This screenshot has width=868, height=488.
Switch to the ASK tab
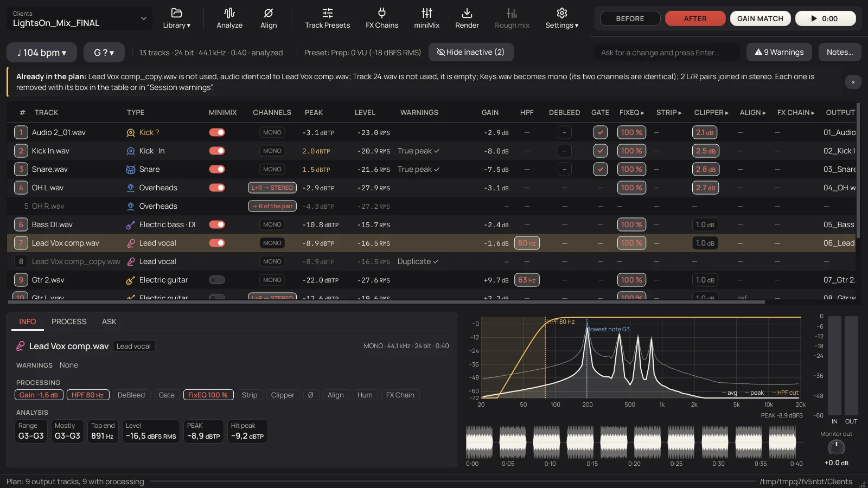tap(109, 322)
